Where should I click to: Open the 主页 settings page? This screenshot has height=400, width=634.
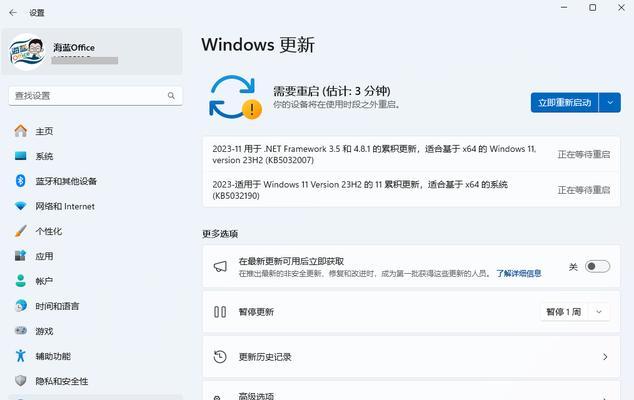pos(44,131)
